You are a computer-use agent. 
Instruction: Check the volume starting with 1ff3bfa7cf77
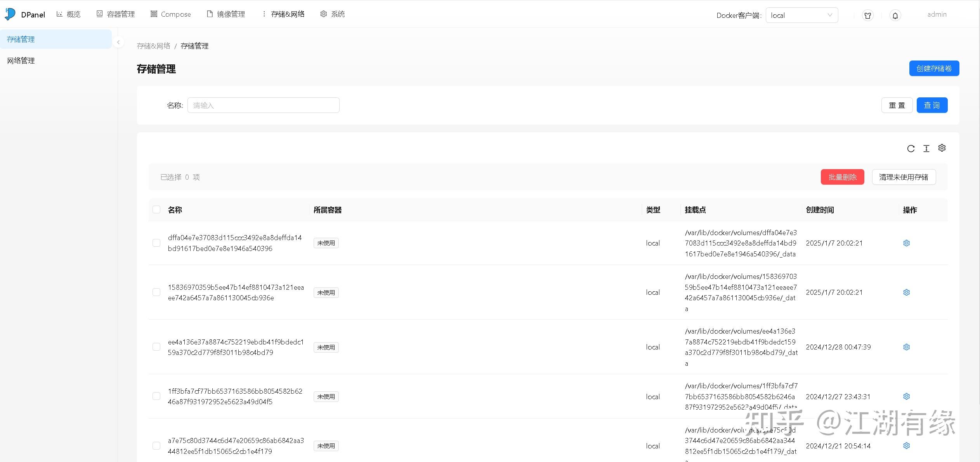tap(156, 396)
